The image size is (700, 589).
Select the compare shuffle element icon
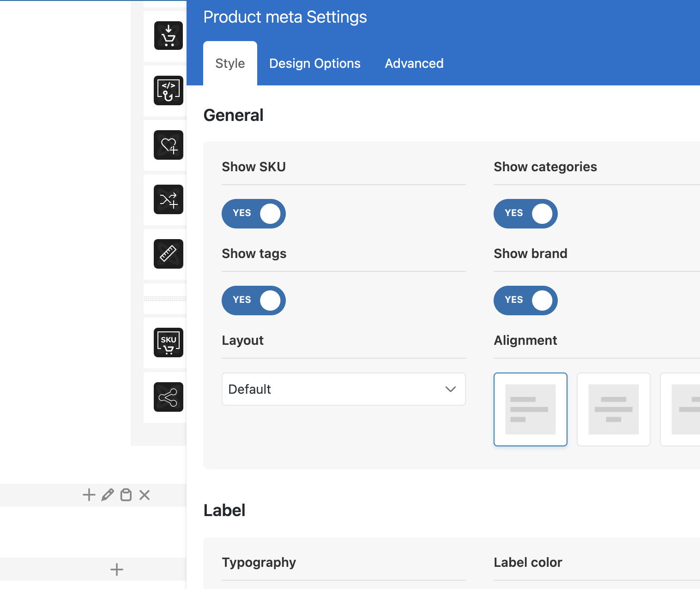[169, 199]
